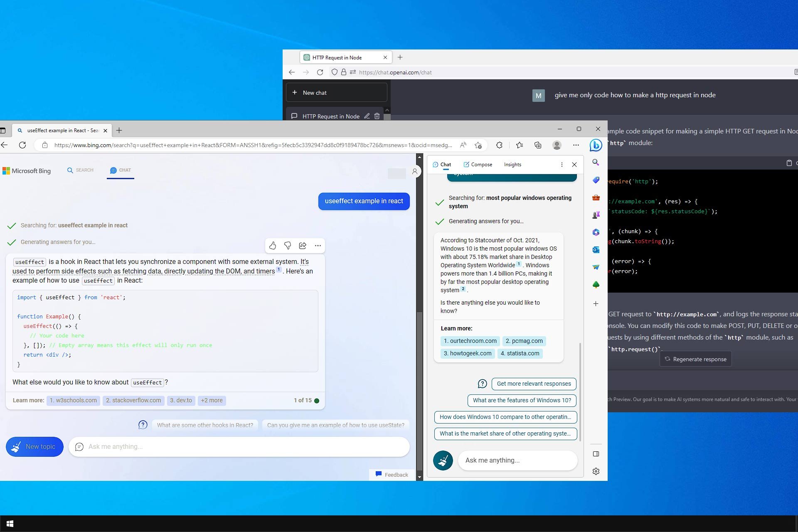The height and width of the screenshot is (532, 798).
Task: Open dev.to source link
Action: pyautogui.click(x=181, y=400)
